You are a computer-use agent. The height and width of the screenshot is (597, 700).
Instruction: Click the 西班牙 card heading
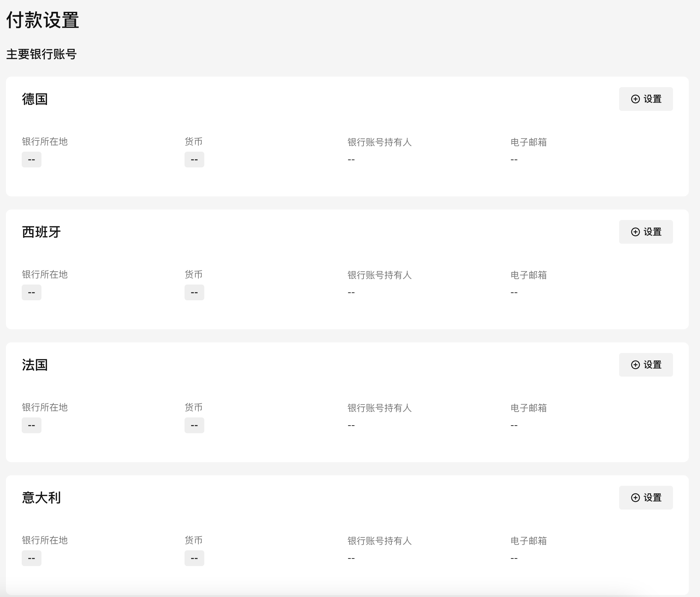(41, 232)
